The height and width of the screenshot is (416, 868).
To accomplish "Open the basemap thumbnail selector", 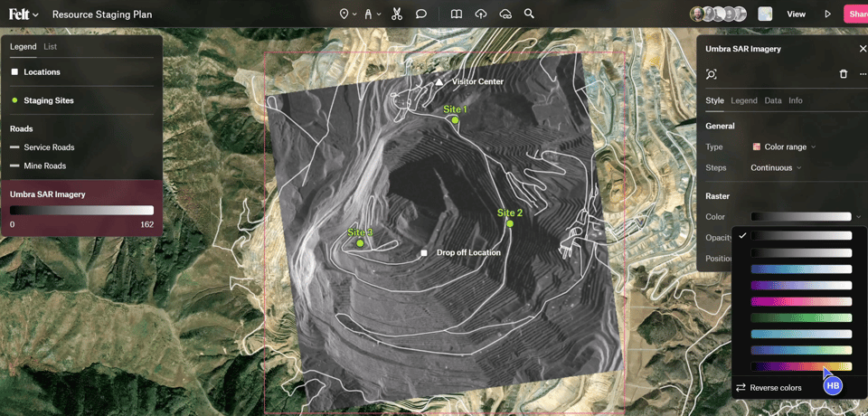I will click(765, 14).
